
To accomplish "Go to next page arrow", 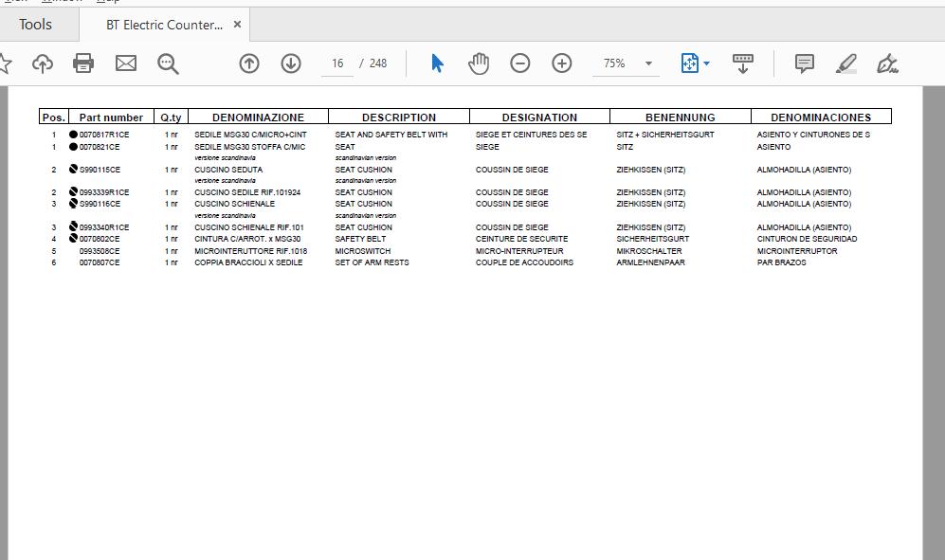I will click(x=291, y=63).
